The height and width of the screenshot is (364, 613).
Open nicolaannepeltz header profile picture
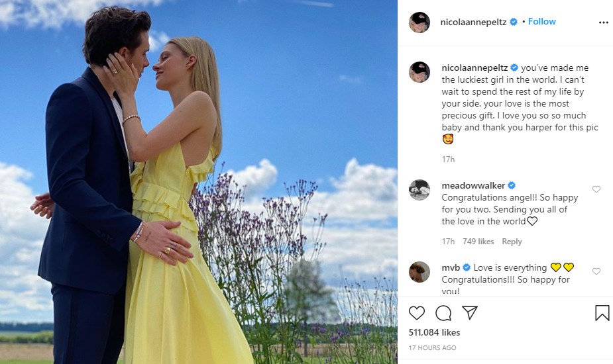(x=419, y=23)
